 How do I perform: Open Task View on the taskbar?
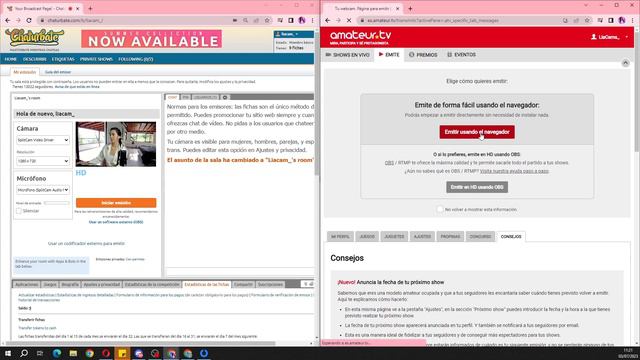(40, 353)
